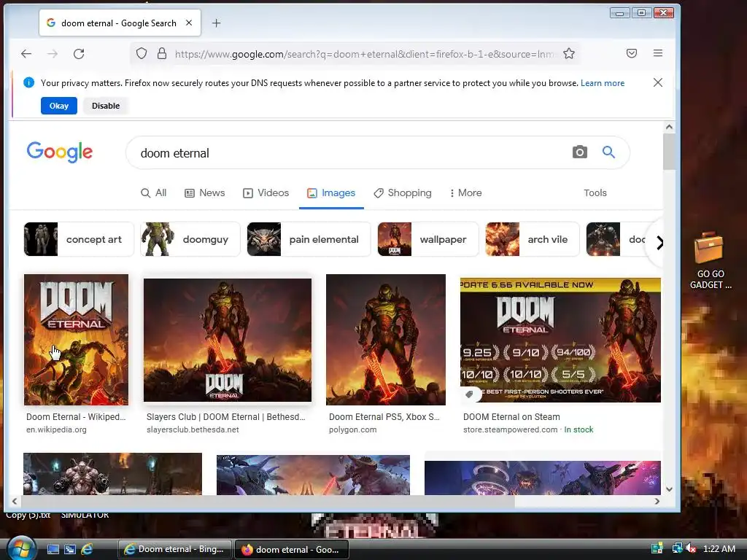The image size is (747, 560).
Task: Click the store.steampowered.com source text
Action: click(510, 429)
